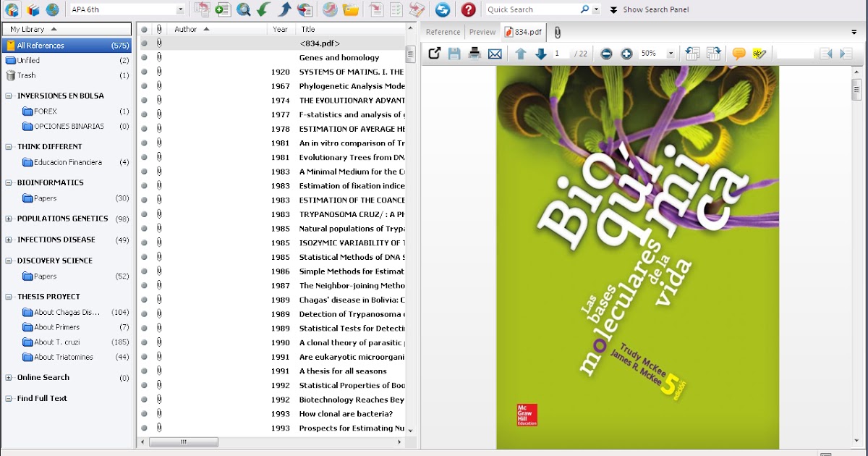Click Format Bibliography toolbar icon
The height and width of the screenshot is (456, 868).
tap(396, 9)
